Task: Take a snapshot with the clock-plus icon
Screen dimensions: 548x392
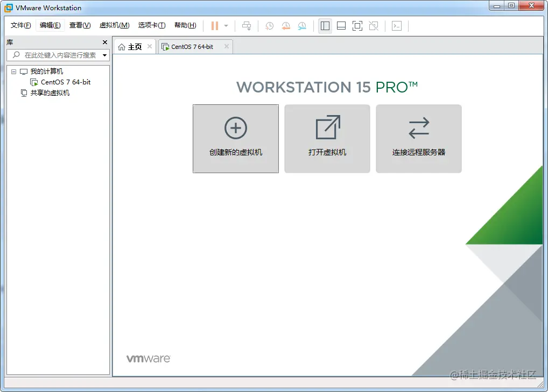Action: [269, 26]
